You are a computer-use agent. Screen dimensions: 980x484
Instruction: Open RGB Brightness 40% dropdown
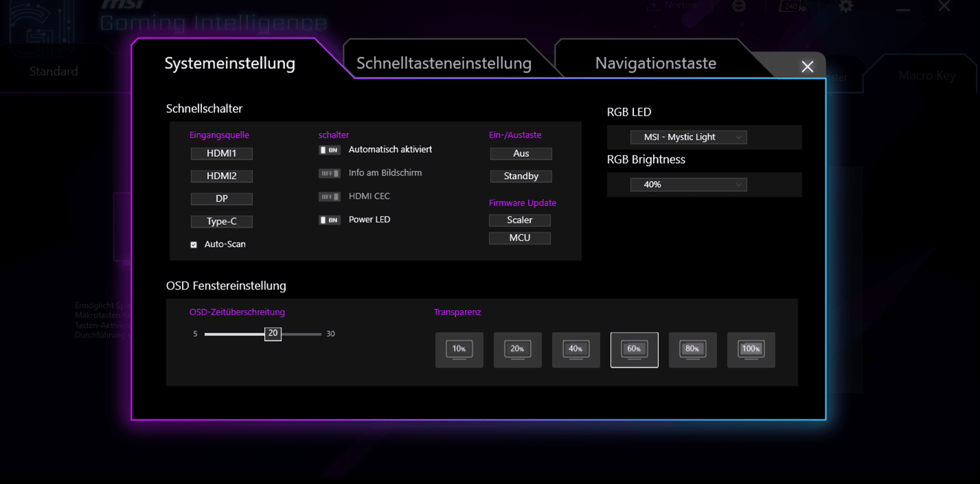coord(688,184)
